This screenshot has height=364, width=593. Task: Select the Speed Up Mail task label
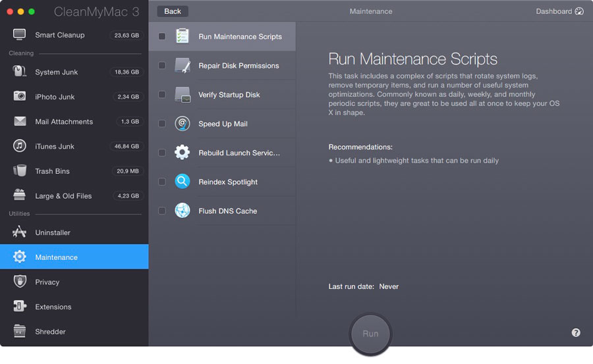pos(223,124)
